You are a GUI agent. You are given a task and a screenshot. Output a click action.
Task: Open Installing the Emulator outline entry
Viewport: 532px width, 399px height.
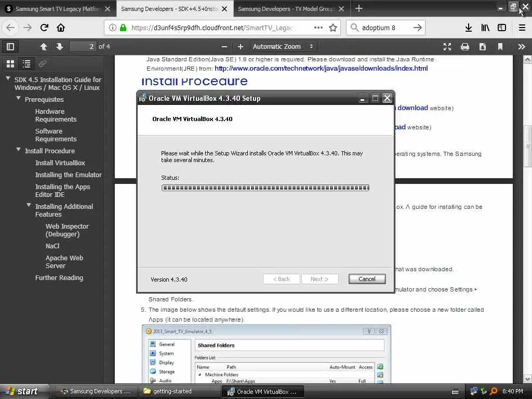coord(68,175)
